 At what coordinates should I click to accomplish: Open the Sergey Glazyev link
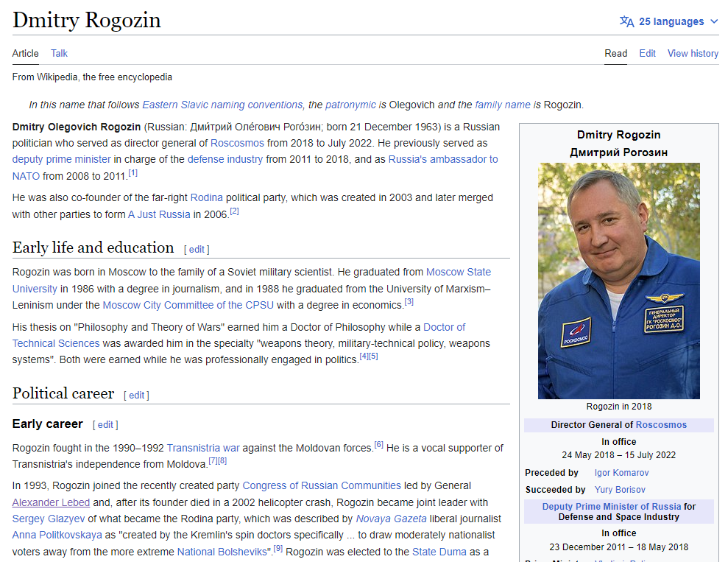49,519
